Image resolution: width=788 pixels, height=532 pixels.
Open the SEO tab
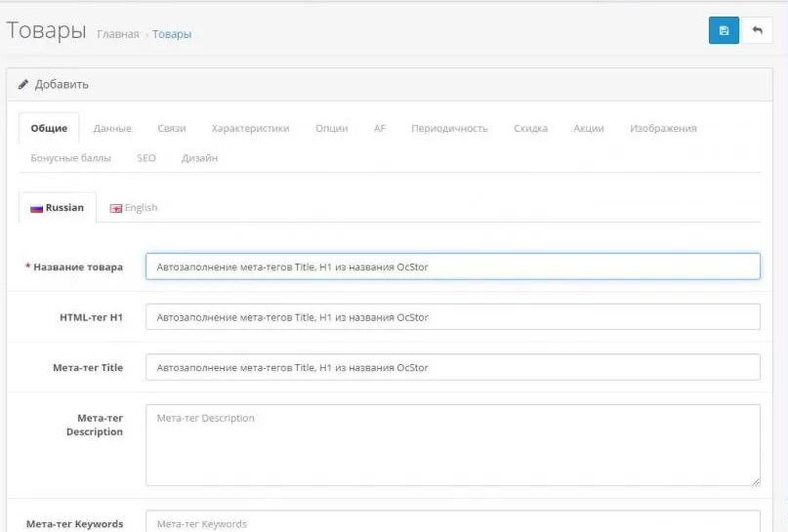(x=146, y=157)
